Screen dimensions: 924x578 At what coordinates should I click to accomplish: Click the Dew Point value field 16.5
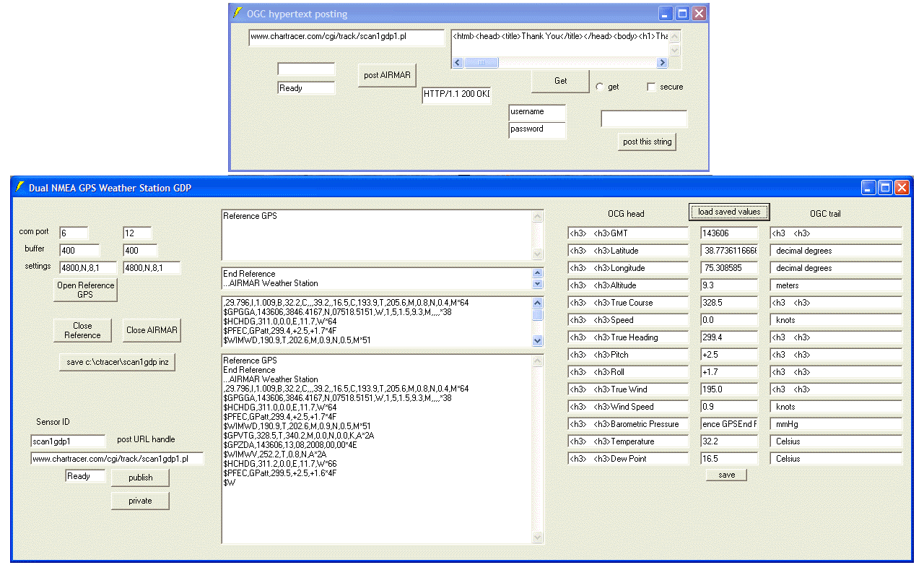click(x=729, y=459)
